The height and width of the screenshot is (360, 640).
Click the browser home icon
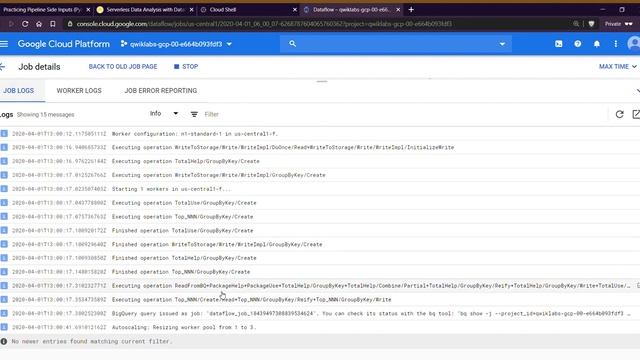pos(39,24)
